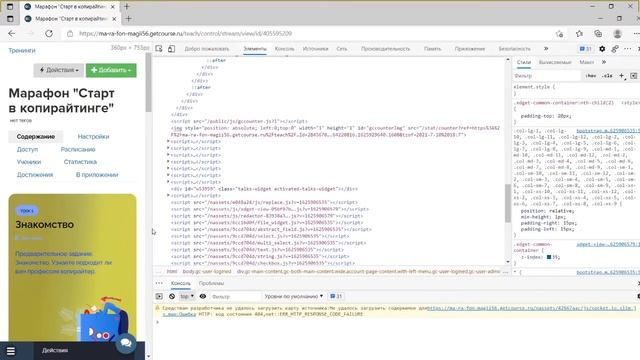Open DevTools settings gear
The width and height of the screenshot is (640, 360).
tap(602, 49)
